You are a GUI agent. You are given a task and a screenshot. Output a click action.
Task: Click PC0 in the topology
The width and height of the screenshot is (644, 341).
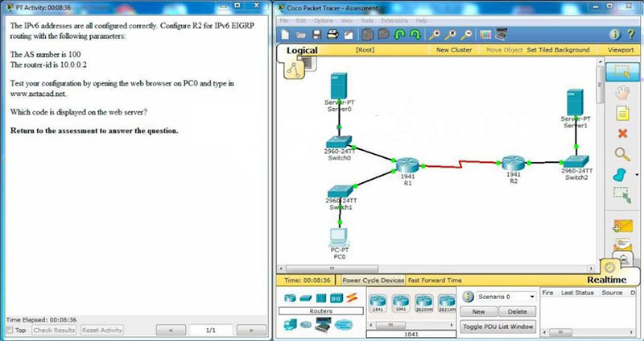tap(338, 237)
